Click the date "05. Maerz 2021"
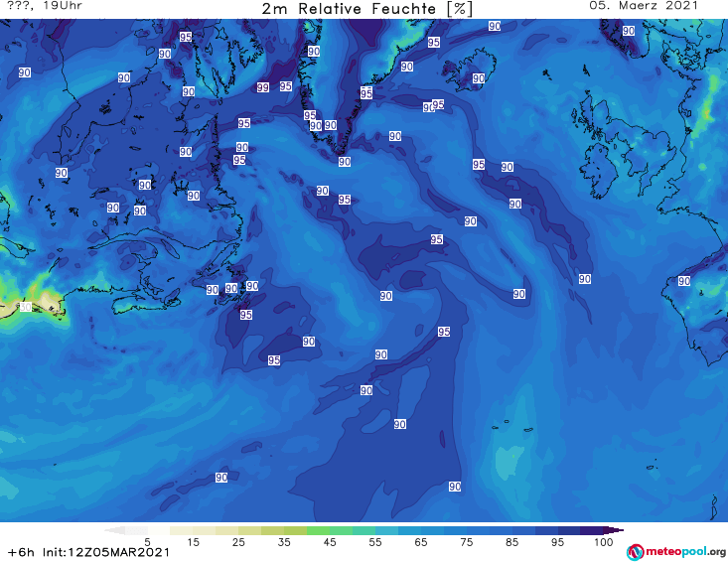The image size is (728, 562). pyautogui.click(x=644, y=6)
